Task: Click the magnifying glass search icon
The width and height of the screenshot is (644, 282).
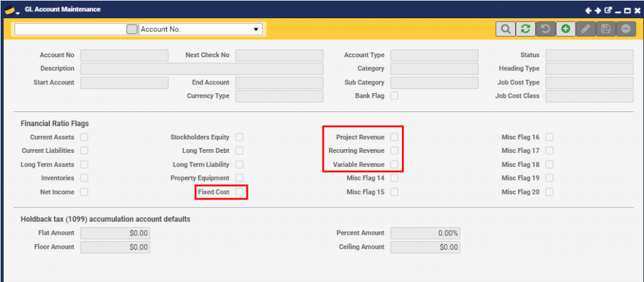Action: coord(504,29)
